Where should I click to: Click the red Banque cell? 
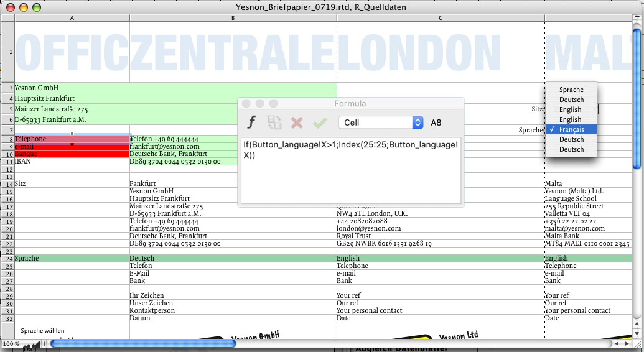tap(72, 154)
